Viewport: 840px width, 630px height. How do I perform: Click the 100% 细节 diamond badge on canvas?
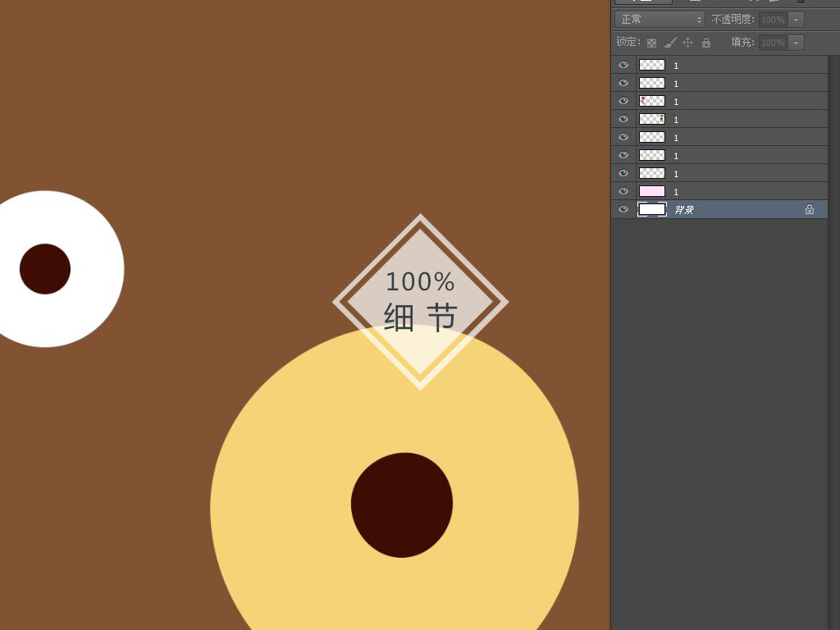420,301
